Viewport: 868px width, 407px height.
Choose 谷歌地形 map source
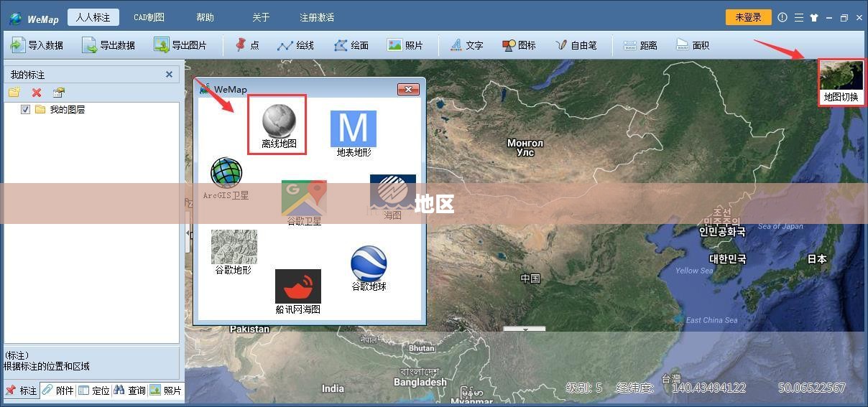(x=234, y=252)
